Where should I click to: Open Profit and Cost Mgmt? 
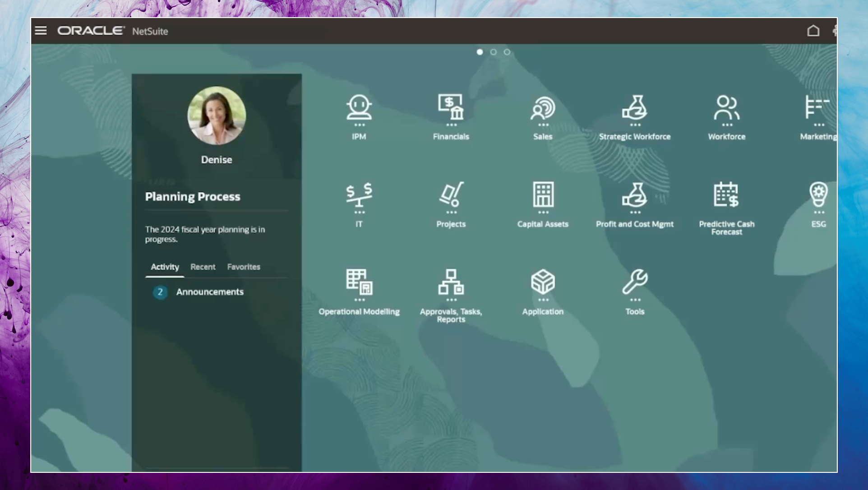(635, 195)
